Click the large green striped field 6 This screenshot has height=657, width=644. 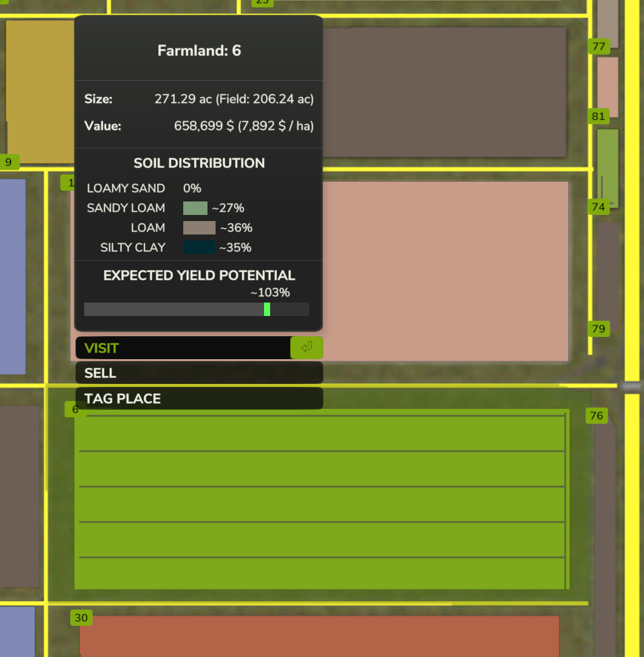pos(322,499)
